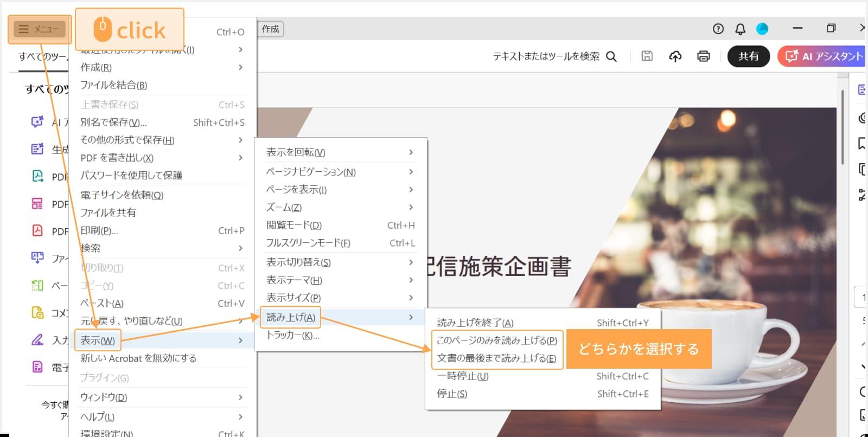Select 作成(R) in the menu
This screenshot has height=437, width=868.
pyautogui.click(x=162, y=67)
